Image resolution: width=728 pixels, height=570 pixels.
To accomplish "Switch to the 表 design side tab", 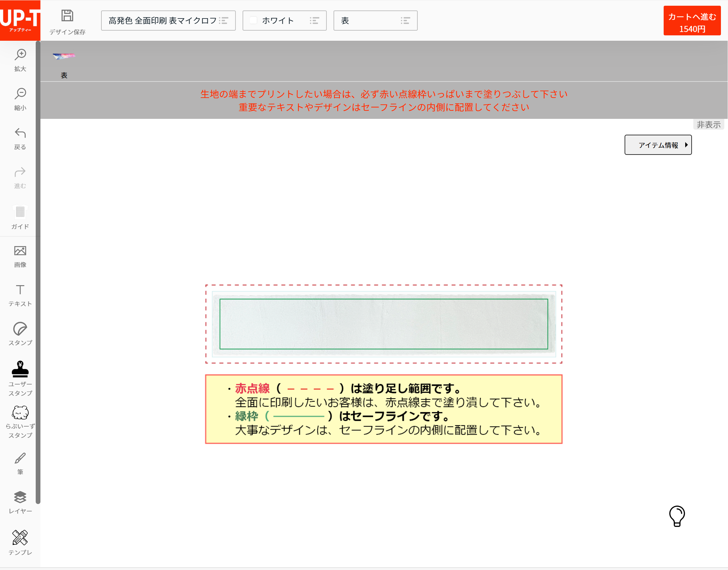I will [64, 64].
